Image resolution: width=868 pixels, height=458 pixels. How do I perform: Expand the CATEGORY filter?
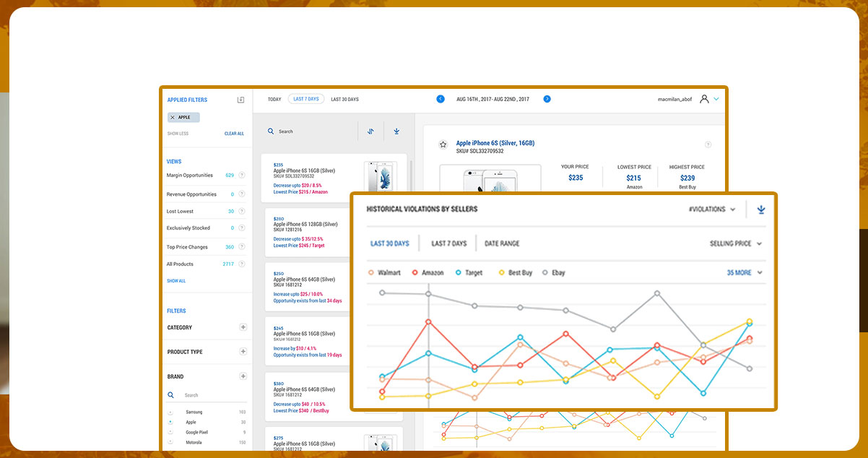[x=243, y=327]
